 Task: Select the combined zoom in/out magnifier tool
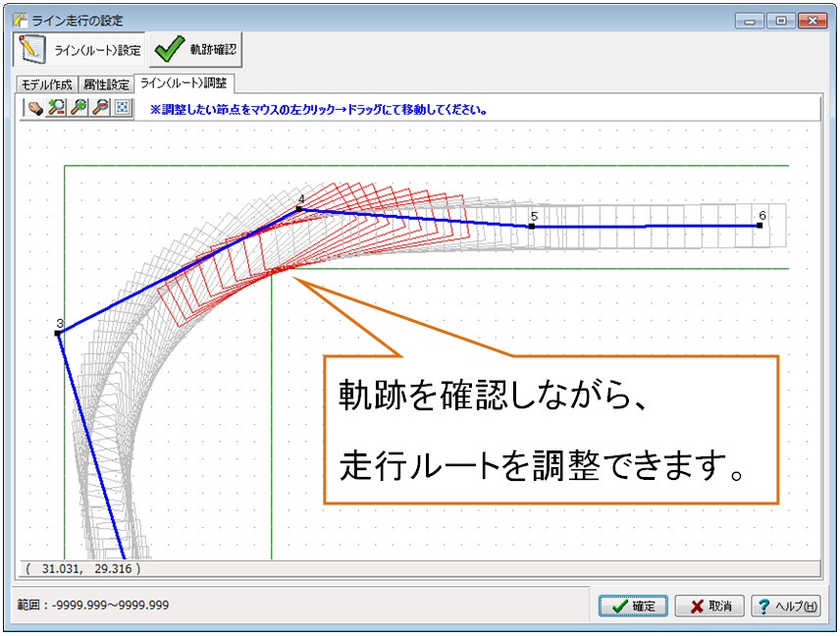[x=56, y=108]
